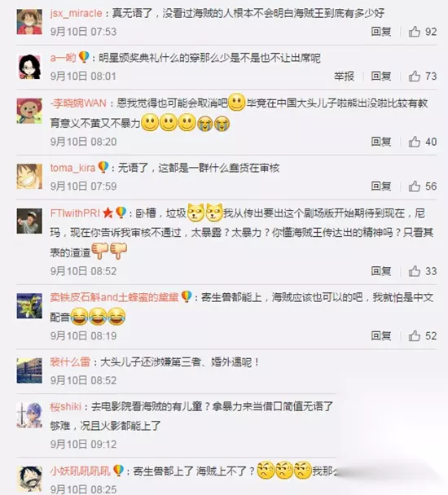Click the red star badge beside FTIwithPRI
This screenshot has width=448, height=495.
click(108, 213)
